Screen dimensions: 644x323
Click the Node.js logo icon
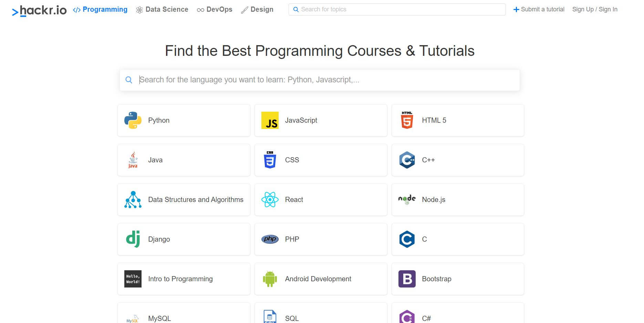(407, 200)
